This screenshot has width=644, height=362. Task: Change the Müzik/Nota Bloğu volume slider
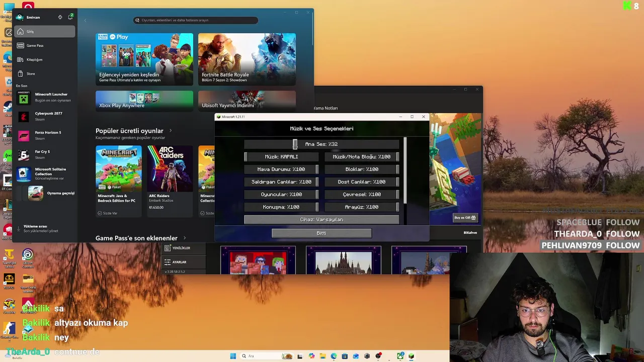click(362, 157)
